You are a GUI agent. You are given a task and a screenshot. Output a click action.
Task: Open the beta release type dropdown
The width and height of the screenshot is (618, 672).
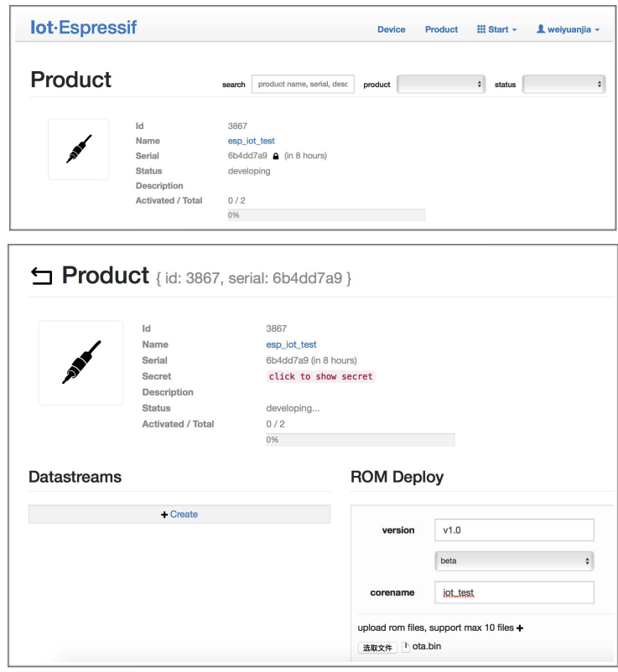click(513, 561)
